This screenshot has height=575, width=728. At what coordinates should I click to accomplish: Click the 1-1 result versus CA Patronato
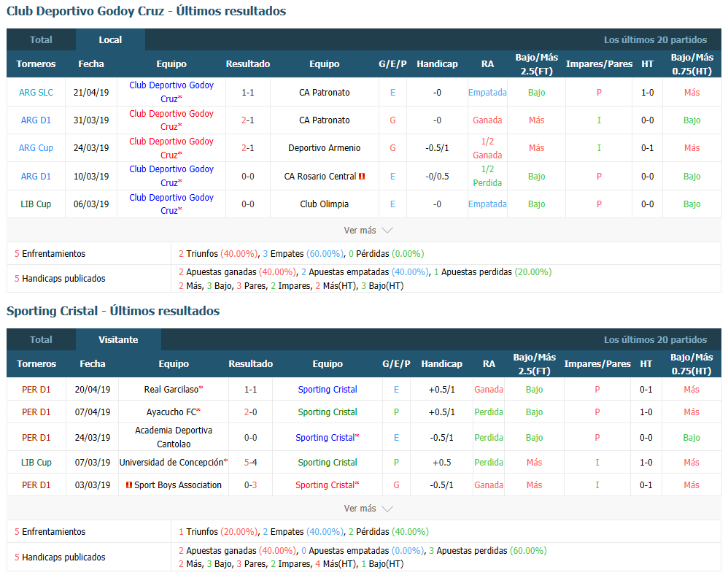(x=248, y=93)
